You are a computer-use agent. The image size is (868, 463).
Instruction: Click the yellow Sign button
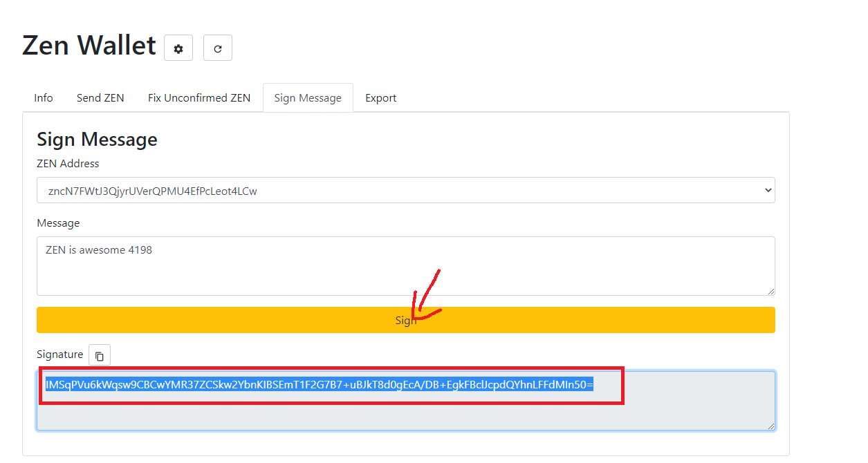point(406,320)
